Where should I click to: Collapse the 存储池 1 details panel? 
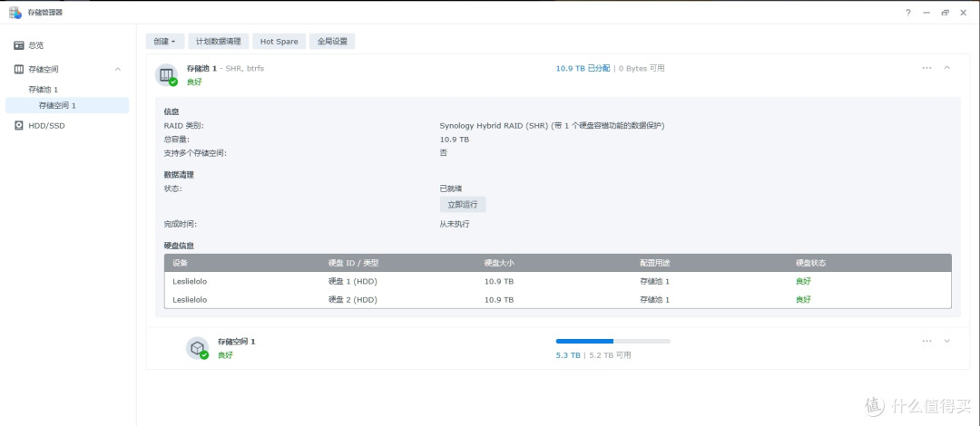[946, 67]
